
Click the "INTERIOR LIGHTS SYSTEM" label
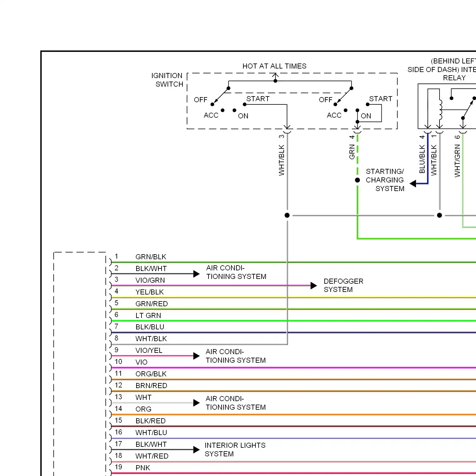tap(235, 449)
